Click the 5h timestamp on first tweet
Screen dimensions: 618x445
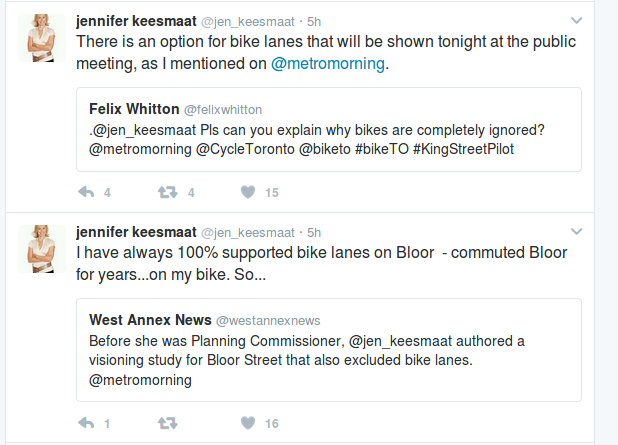[x=314, y=21]
